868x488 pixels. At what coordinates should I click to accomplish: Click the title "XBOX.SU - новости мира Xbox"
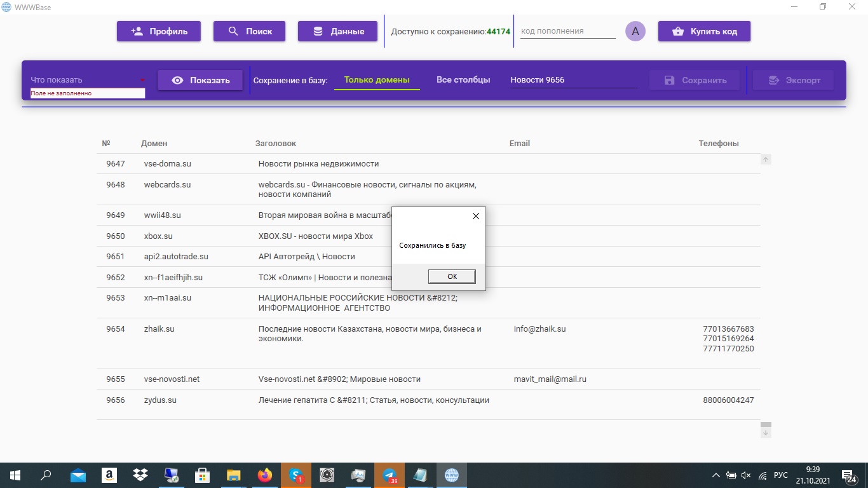point(316,236)
